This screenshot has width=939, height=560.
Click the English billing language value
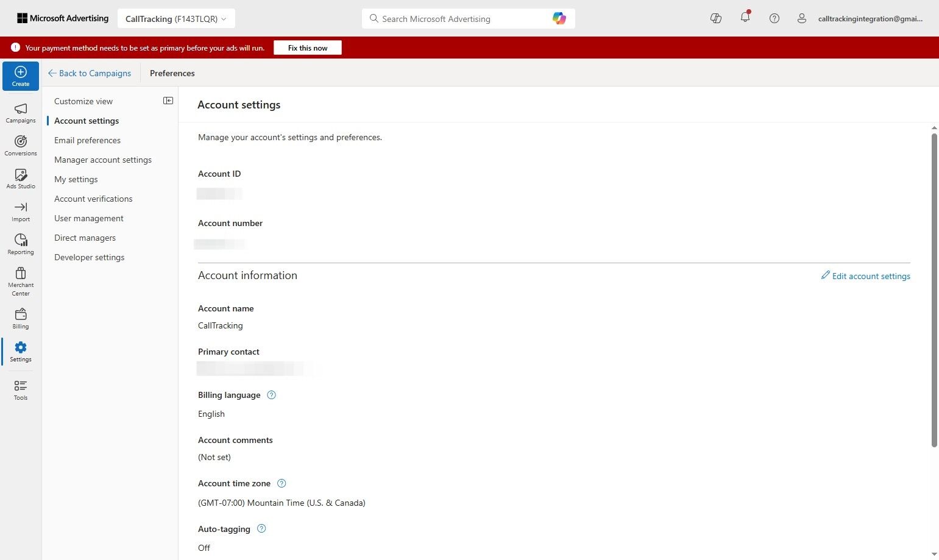pyautogui.click(x=211, y=414)
